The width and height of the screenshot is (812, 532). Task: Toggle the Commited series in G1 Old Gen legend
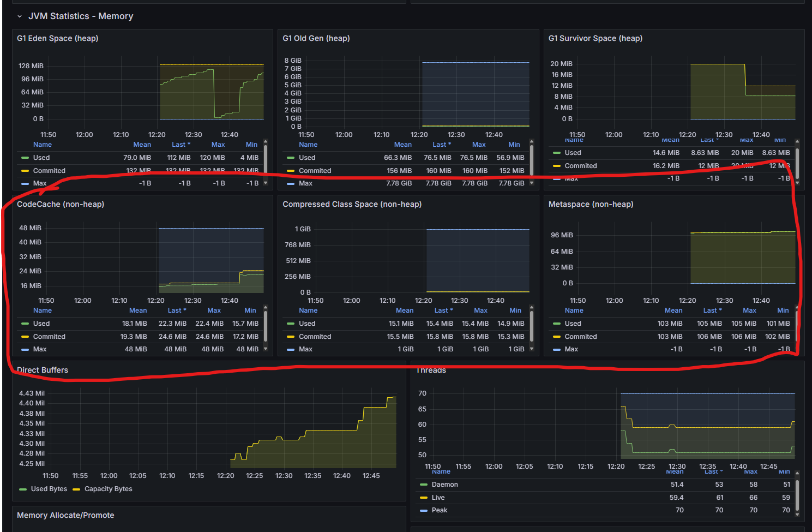[x=315, y=171]
